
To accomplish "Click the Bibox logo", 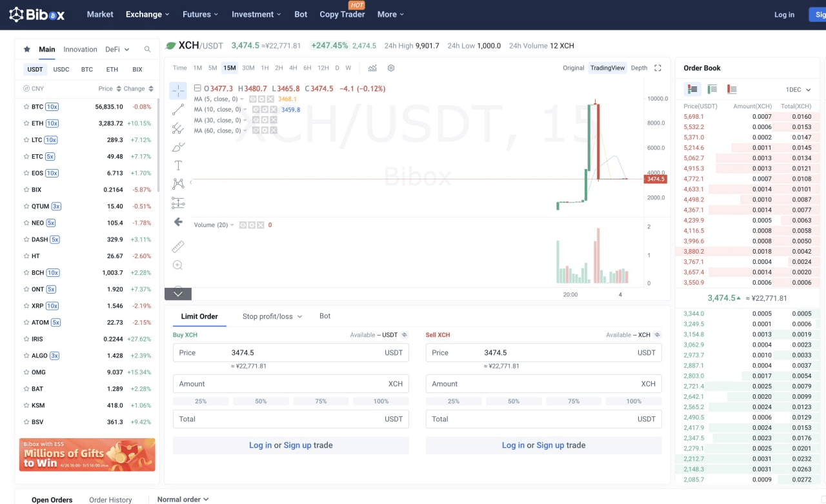I will [37, 14].
